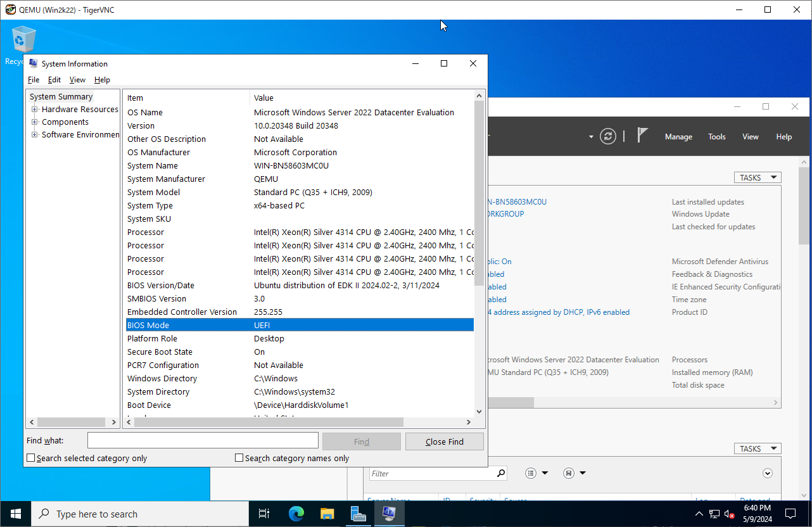Launch Microsoft Edge from taskbar
The width and height of the screenshot is (812, 527).
coord(296,514)
